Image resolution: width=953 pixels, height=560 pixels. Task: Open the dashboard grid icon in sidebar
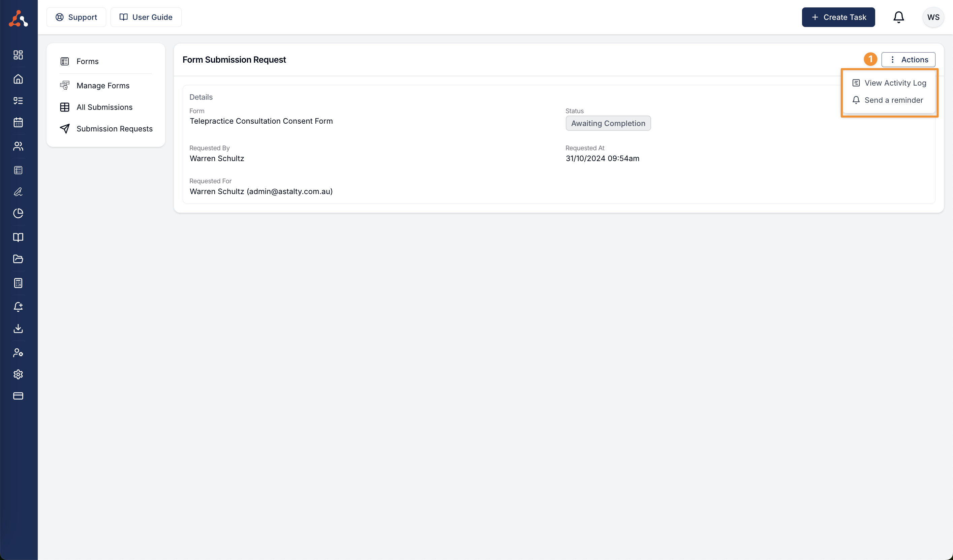(x=18, y=55)
